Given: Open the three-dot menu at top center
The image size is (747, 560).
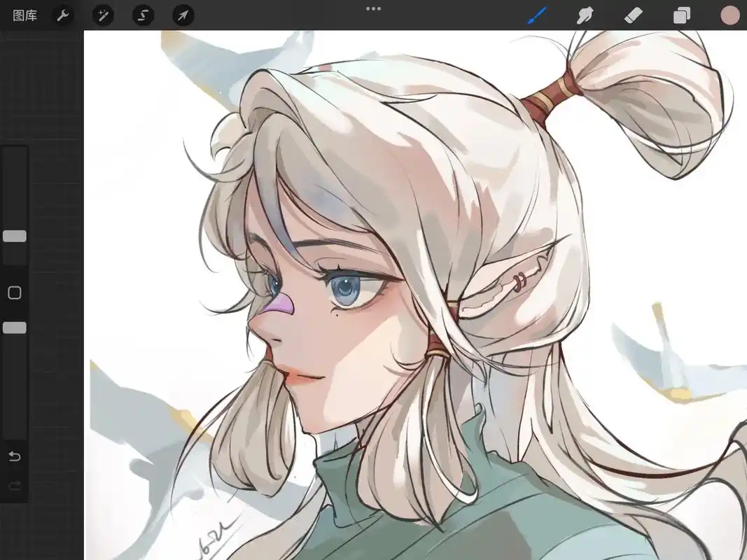Looking at the screenshot, I should tap(373, 9).
